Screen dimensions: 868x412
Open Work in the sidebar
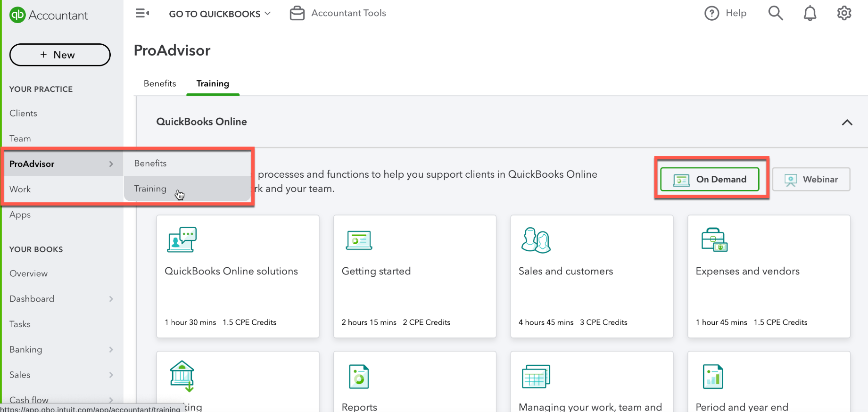tap(20, 189)
